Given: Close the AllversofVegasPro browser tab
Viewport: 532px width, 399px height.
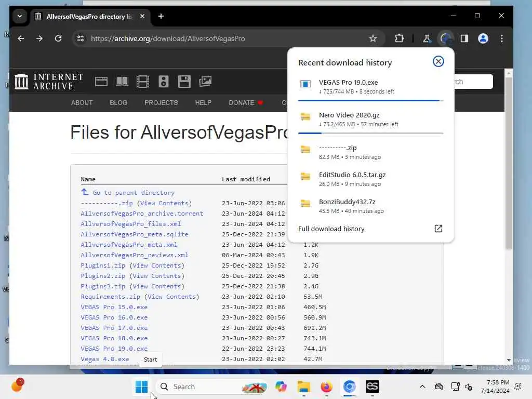Looking at the screenshot, I should tap(142, 16).
